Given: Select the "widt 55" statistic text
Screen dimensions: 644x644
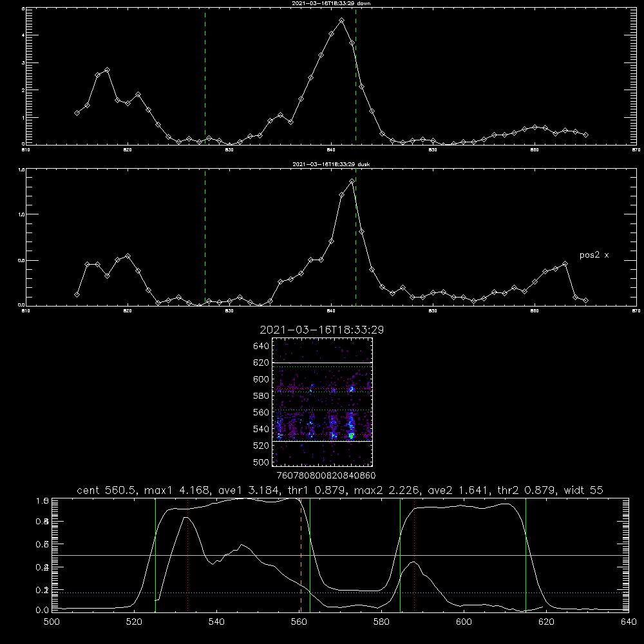Looking at the screenshot, I should [583, 490].
